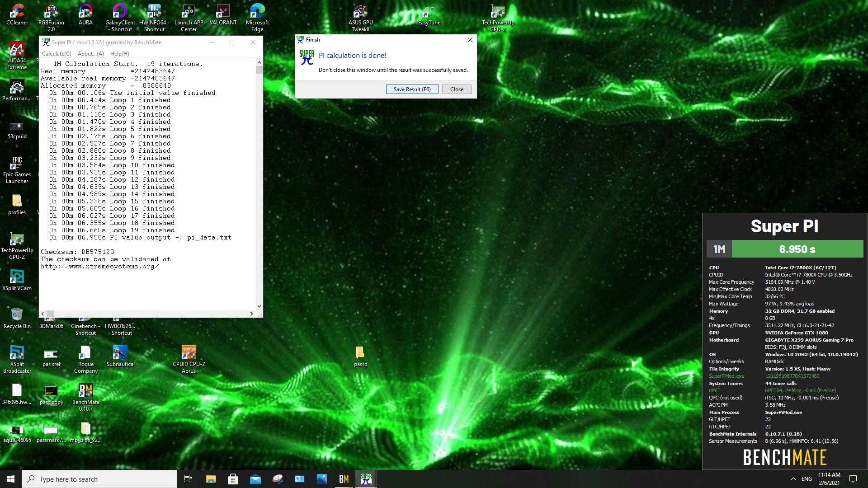Open the CCleaner desktop icon

(17, 14)
